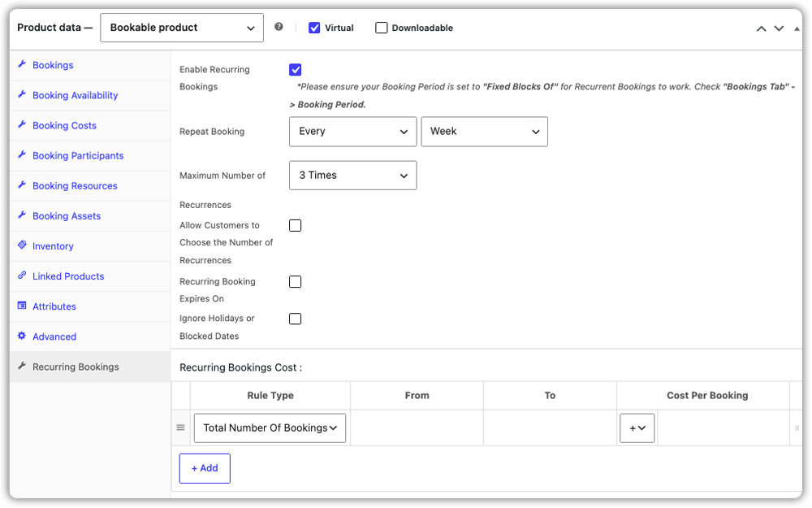Click the wrench icon beside Booking Availability
The image size is (812, 508).
22,94
